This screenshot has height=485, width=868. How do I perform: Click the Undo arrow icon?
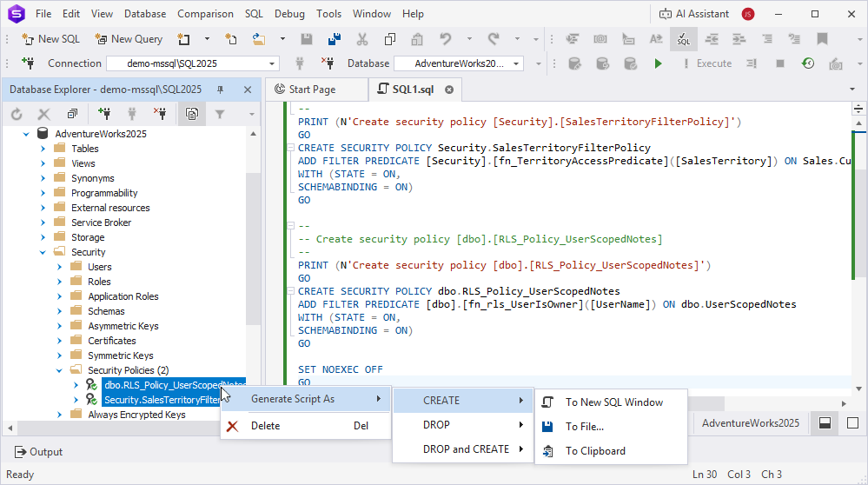[446, 39]
